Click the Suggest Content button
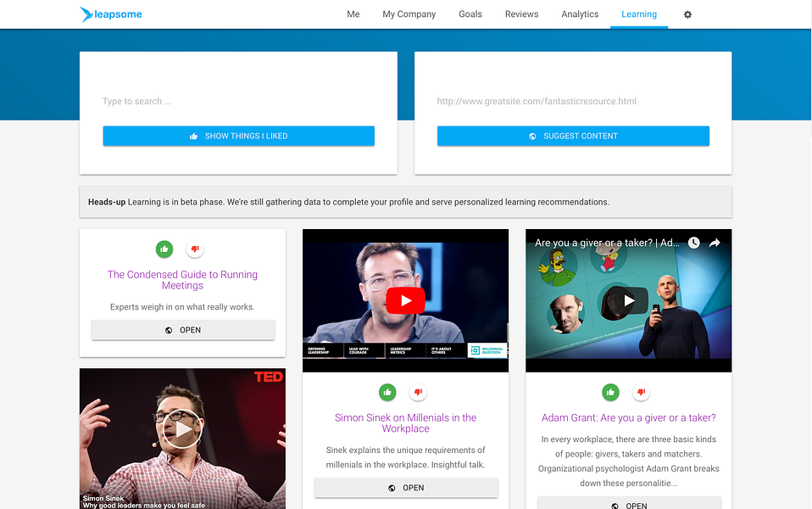812x509 pixels. click(x=573, y=136)
